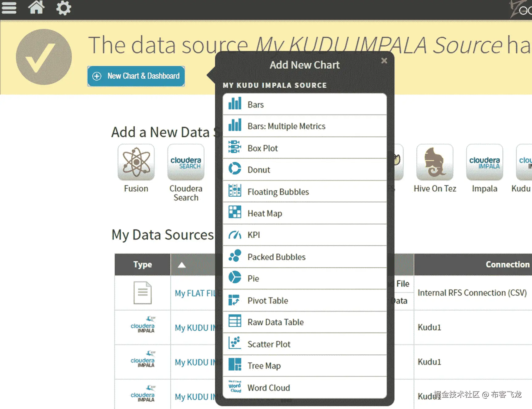Click the Impala source label
532x409 pixels.
[485, 188]
